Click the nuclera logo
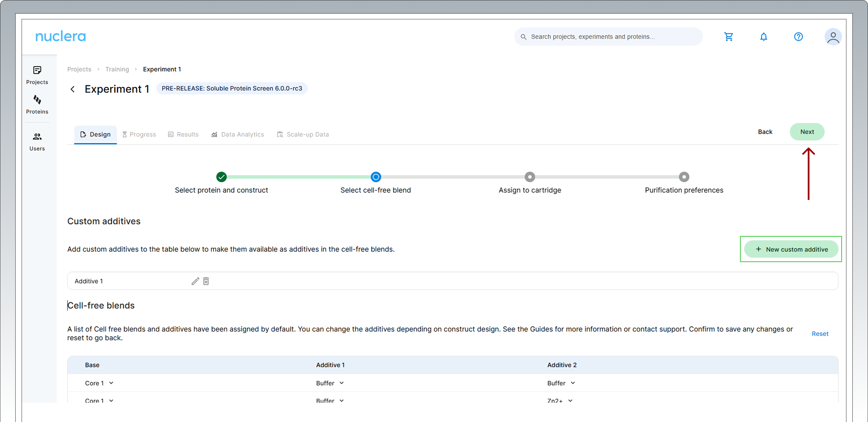 61,36
